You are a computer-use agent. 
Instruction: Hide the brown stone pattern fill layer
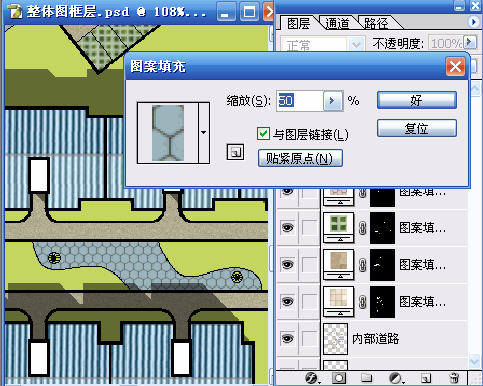click(x=287, y=265)
